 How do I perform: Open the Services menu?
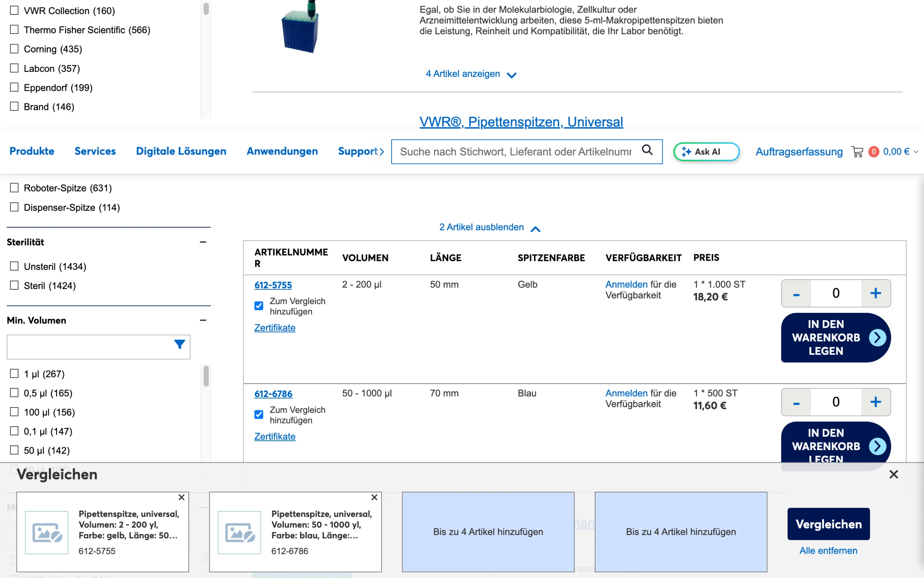(95, 151)
